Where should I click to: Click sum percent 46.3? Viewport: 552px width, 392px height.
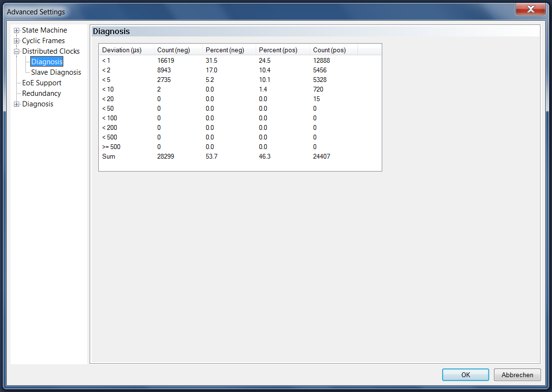[265, 156]
